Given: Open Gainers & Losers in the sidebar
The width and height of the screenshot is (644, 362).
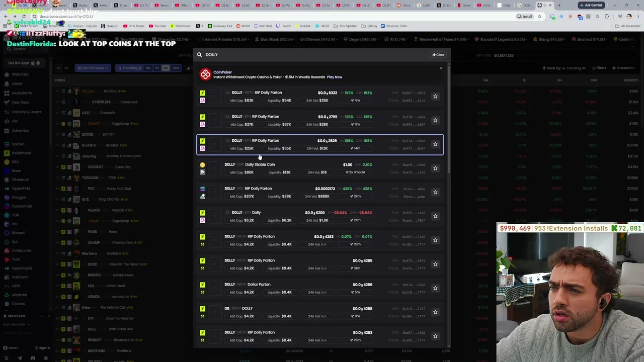Looking at the screenshot, I should [27, 112].
